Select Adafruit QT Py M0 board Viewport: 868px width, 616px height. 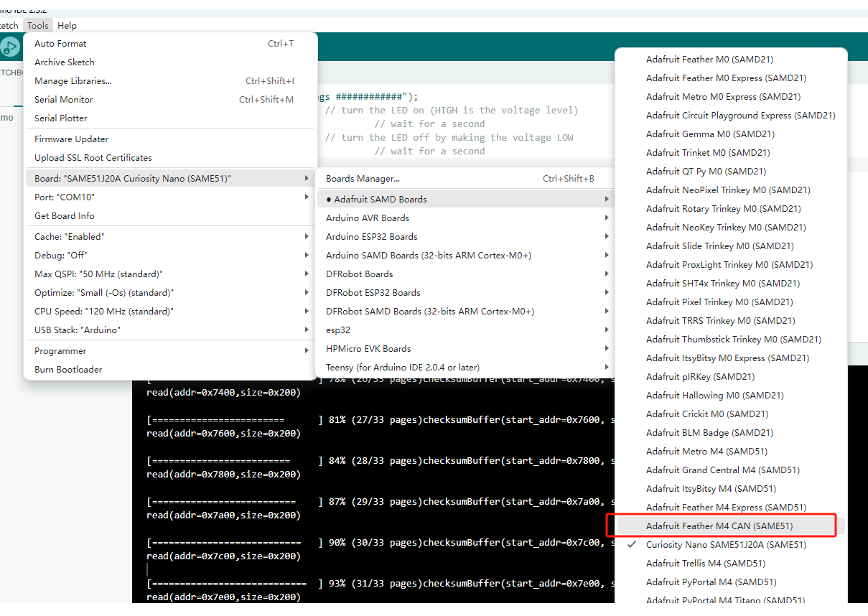(x=731, y=172)
